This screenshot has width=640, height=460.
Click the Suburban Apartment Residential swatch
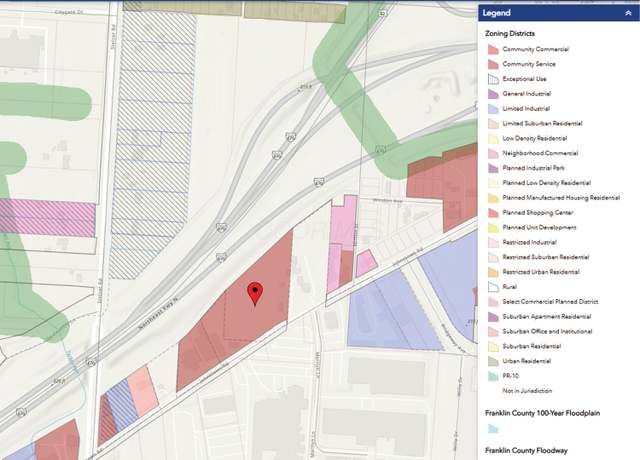point(493,317)
